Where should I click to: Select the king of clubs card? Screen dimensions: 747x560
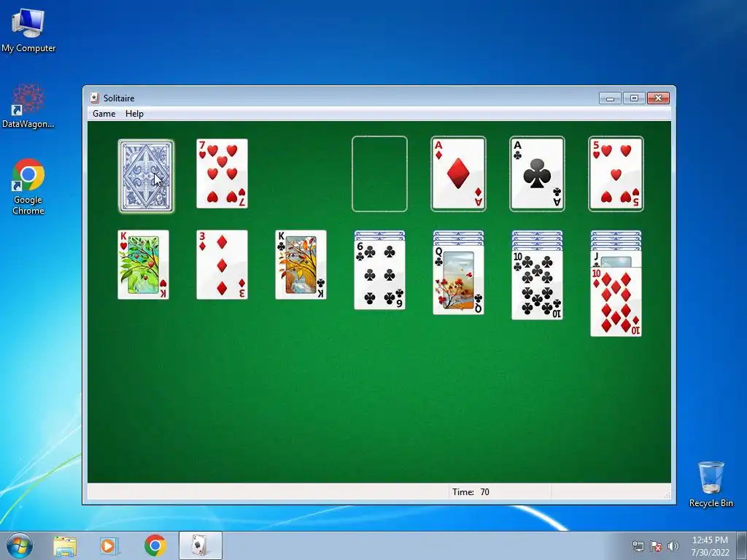301,265
